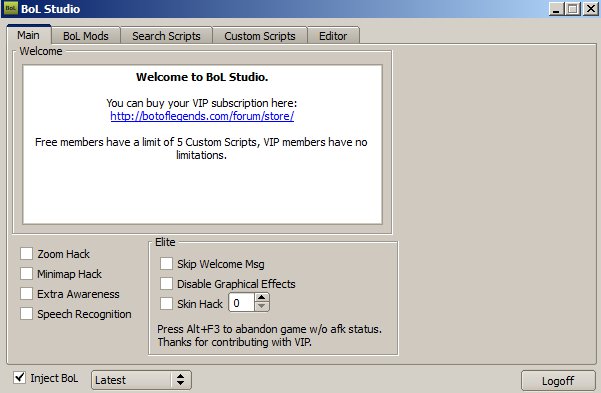Open the botoflegends.com store link

(202, 116)
